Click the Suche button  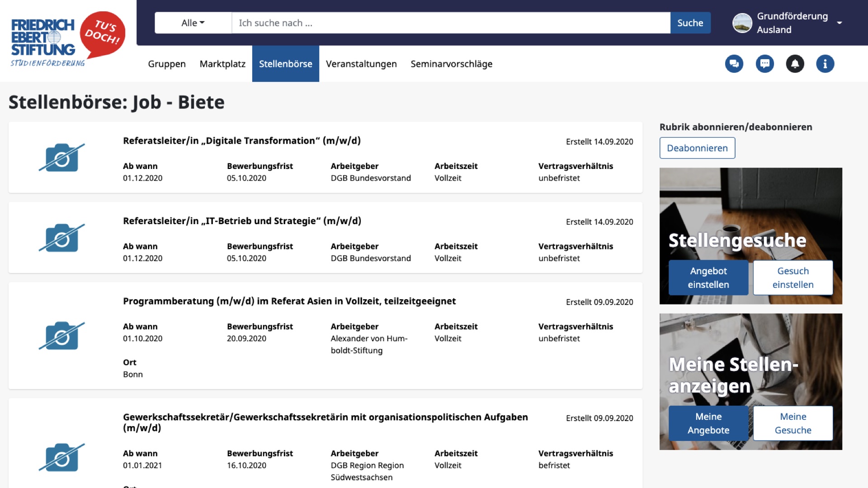pyautogui.click(x=690, y=23)
